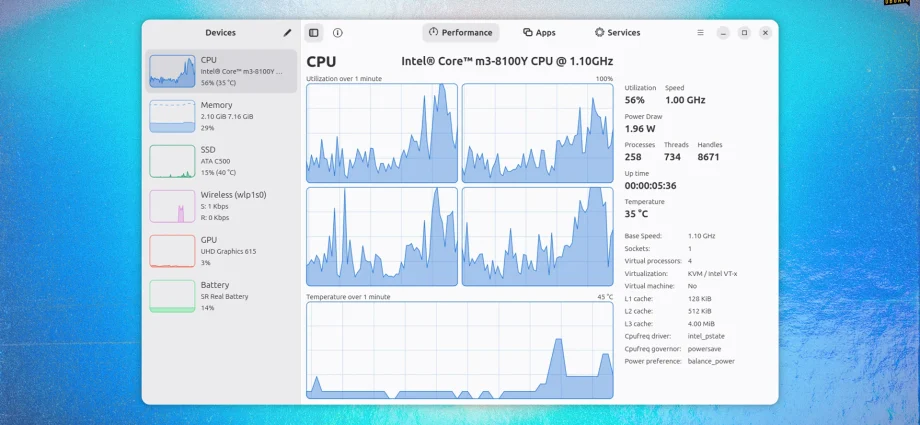Minimize the monitor window
Viewport: 920px width, 425px height.
tap(723, 33)
